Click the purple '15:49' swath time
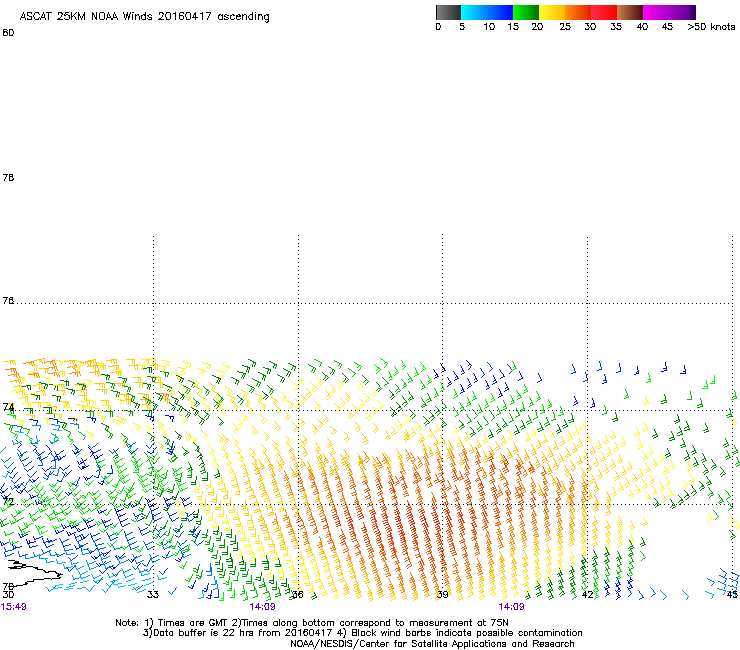The height and width of the screenshot is (650, 740). (x=14, y=607)
